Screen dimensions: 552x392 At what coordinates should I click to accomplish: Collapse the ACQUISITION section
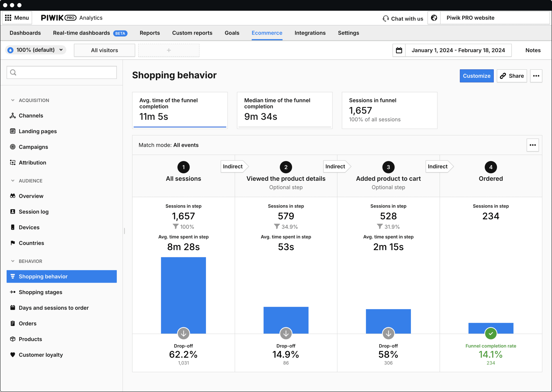(x=13, y=100)
